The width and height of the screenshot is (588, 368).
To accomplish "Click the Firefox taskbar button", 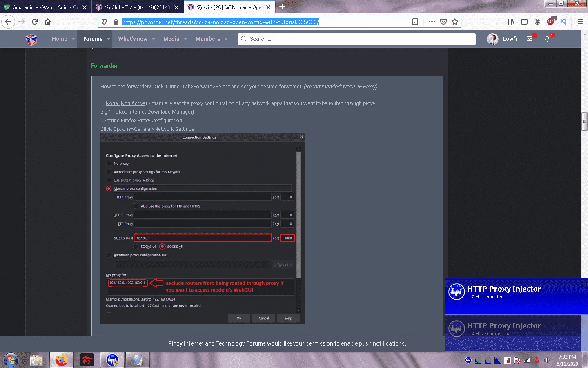I will click(x=62, y=360).
